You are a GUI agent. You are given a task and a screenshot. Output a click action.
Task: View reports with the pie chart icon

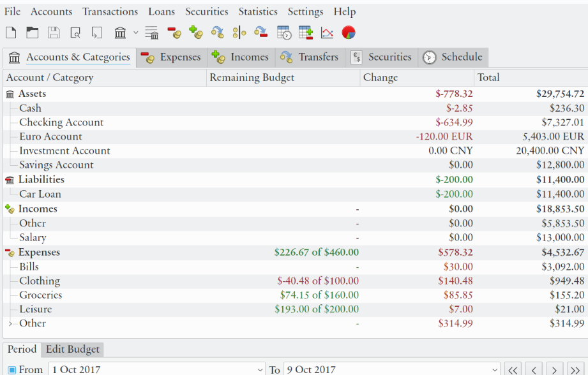pos(348,33)
